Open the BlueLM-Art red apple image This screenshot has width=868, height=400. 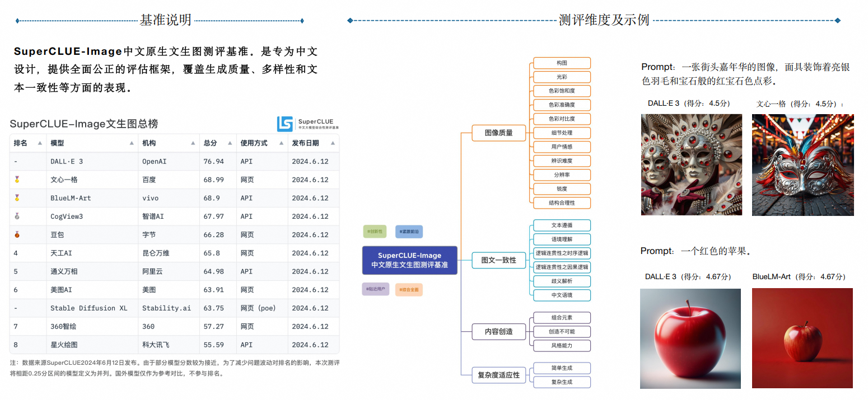[802, 338]
